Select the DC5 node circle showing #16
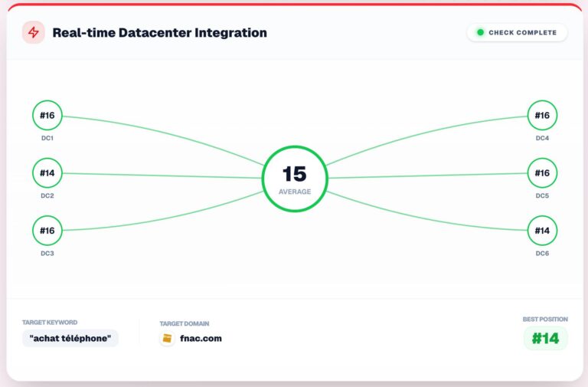The height and width of the screenshot is (387, 588). point(542,173)
